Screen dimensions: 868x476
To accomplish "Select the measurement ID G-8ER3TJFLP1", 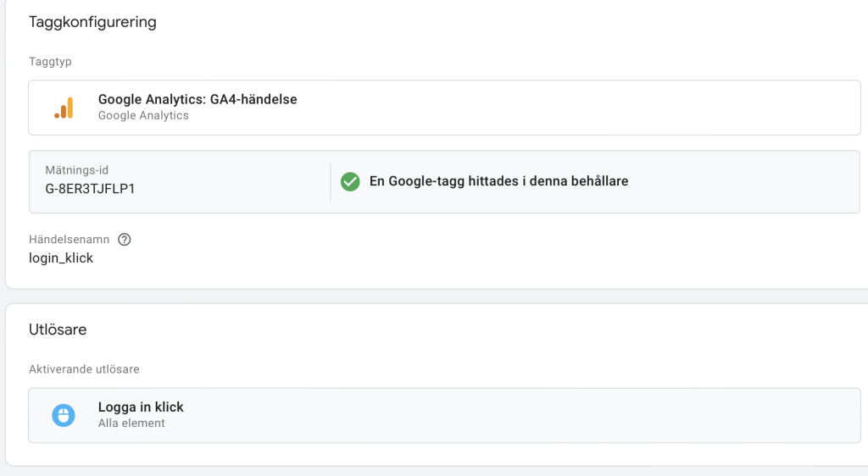I will [x=90, y=189].
